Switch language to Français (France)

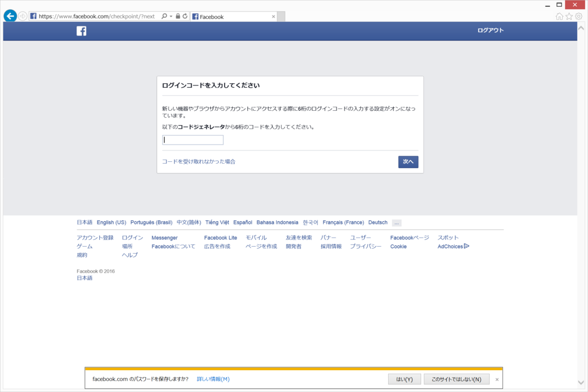point(343,222)
